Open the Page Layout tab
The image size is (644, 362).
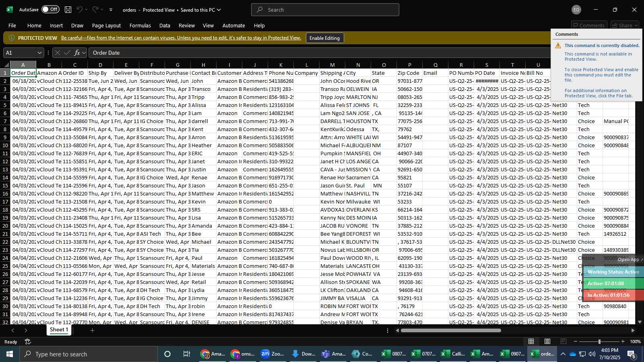tap(106, 25)
